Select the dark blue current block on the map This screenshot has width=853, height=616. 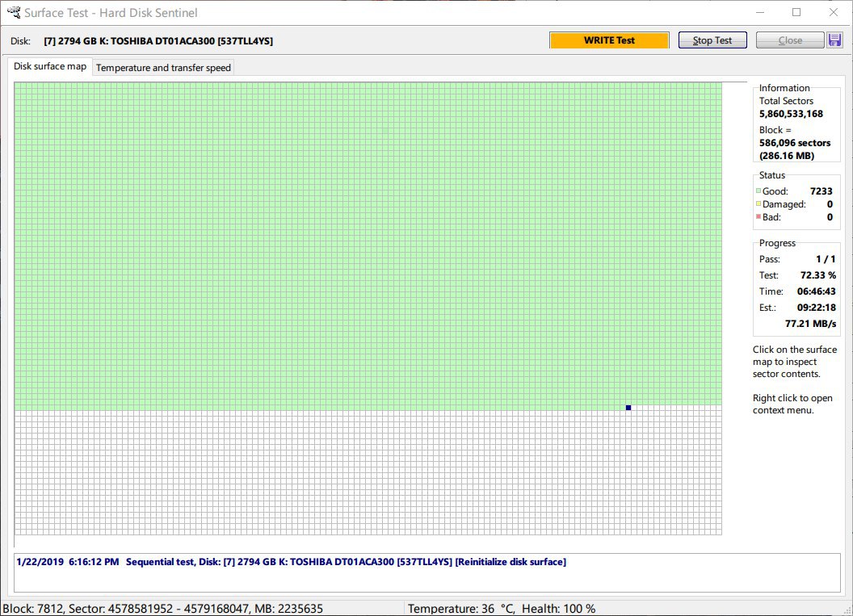tap(628, 408)
